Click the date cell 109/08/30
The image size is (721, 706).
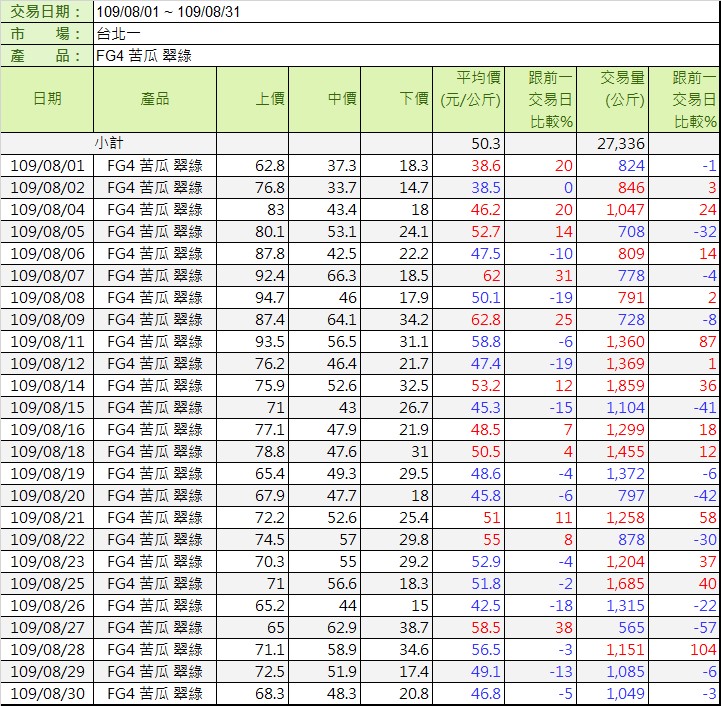pos(47,694)
